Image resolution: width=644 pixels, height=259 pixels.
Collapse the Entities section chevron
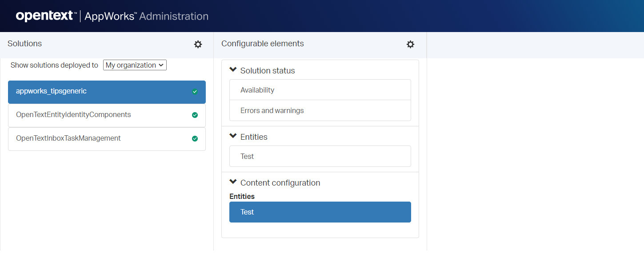click(233, 136)
